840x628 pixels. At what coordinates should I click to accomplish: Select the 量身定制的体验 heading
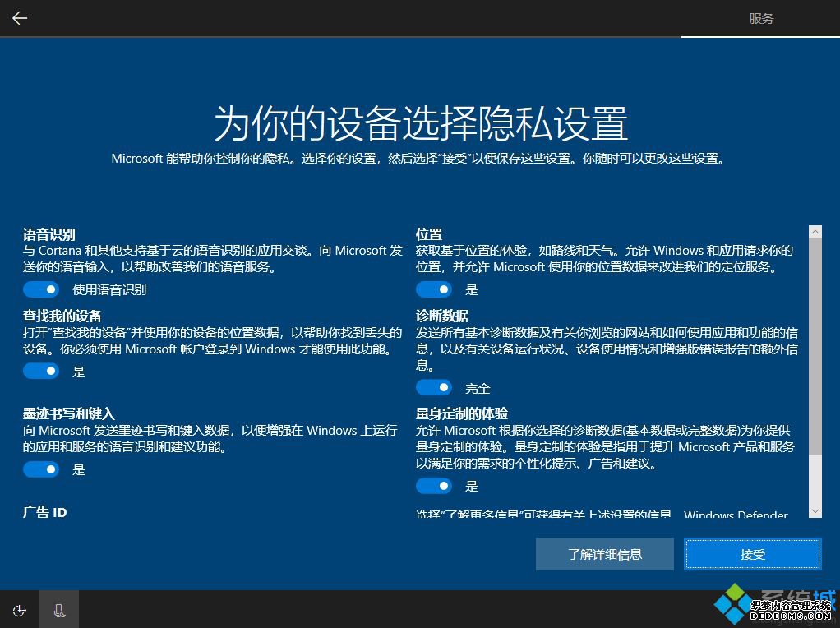click(x=462, y=413)
